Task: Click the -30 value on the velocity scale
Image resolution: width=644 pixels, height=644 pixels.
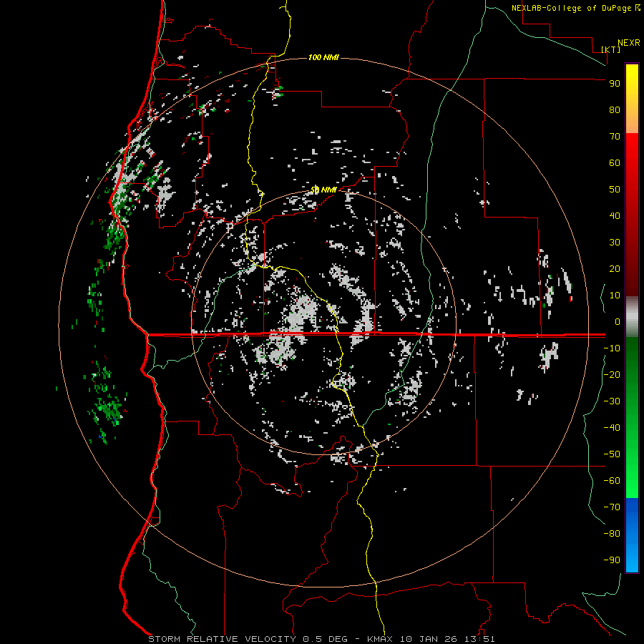Action: click(612, 401)
